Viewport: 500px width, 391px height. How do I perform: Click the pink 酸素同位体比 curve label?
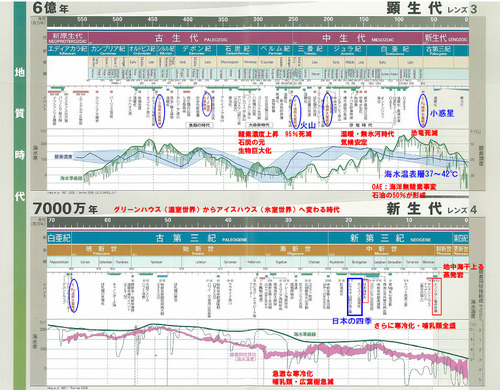coord(243,357)
